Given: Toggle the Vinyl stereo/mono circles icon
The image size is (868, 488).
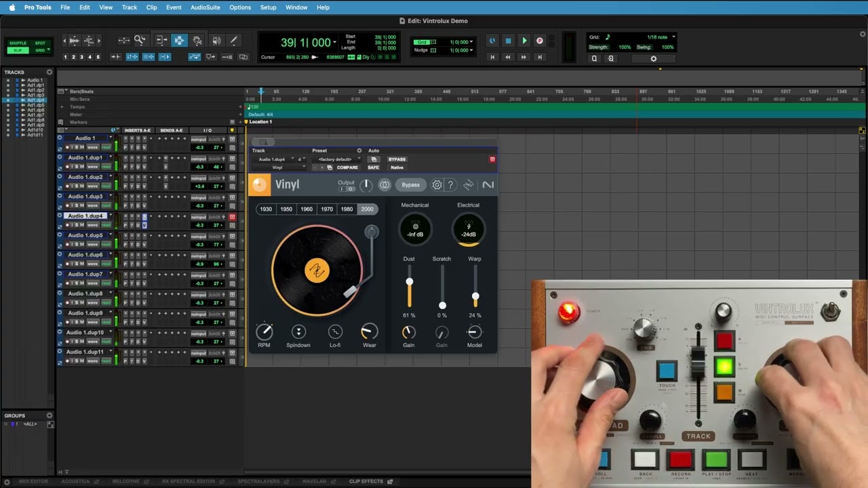Looking at the screenshot, I should 384,184.
